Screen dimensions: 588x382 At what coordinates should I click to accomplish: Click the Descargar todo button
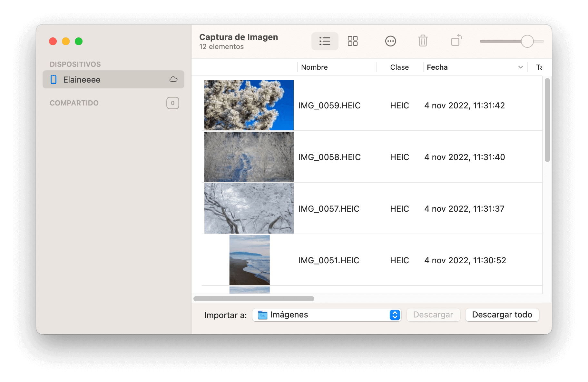pos(502,315)
